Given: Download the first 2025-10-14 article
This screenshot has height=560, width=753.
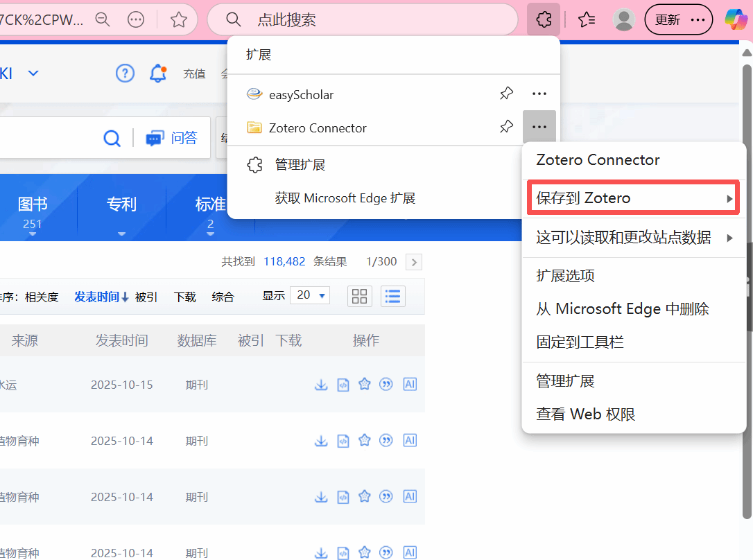Looking at the screenshot, I should click(321, 441).
